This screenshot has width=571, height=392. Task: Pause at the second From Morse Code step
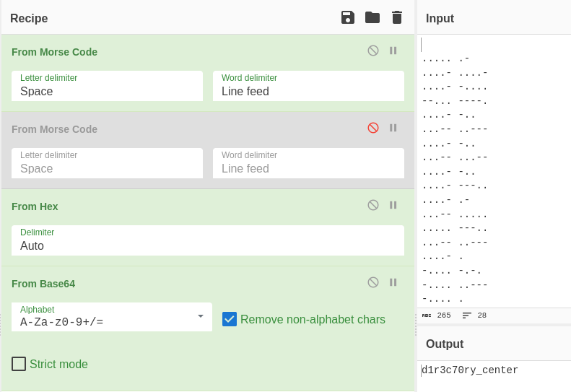[x=393, y=128]
